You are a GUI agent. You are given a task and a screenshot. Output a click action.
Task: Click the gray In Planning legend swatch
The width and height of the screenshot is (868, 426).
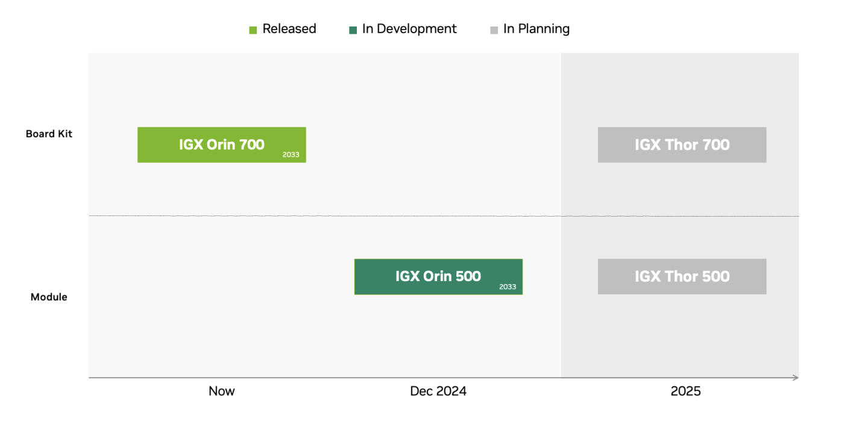tap(494, 30)
